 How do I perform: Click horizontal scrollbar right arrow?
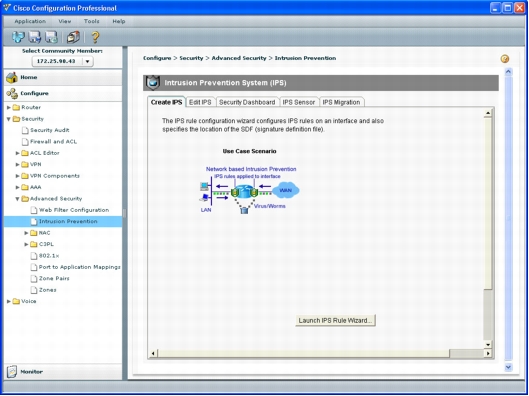488,353
